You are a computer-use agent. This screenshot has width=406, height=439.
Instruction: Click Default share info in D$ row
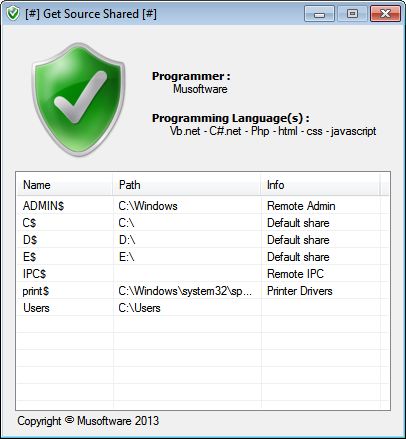pos(298,240)
